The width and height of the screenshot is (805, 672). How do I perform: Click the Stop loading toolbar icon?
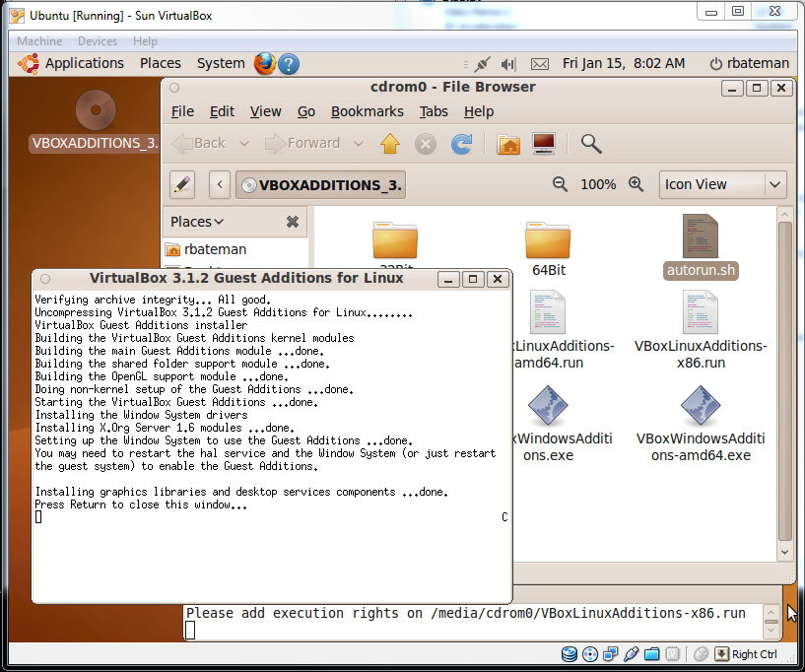coord(425,144)
